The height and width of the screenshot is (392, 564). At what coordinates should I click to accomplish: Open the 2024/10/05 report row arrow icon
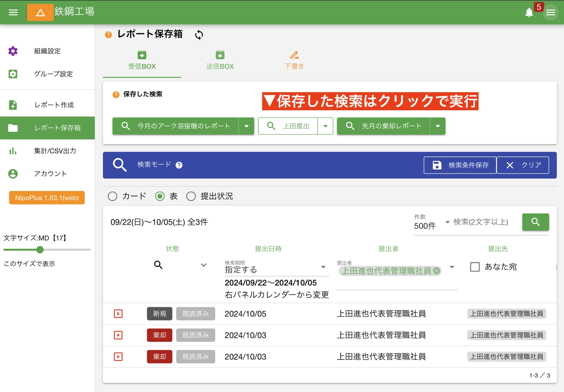(x=118, y=314)
